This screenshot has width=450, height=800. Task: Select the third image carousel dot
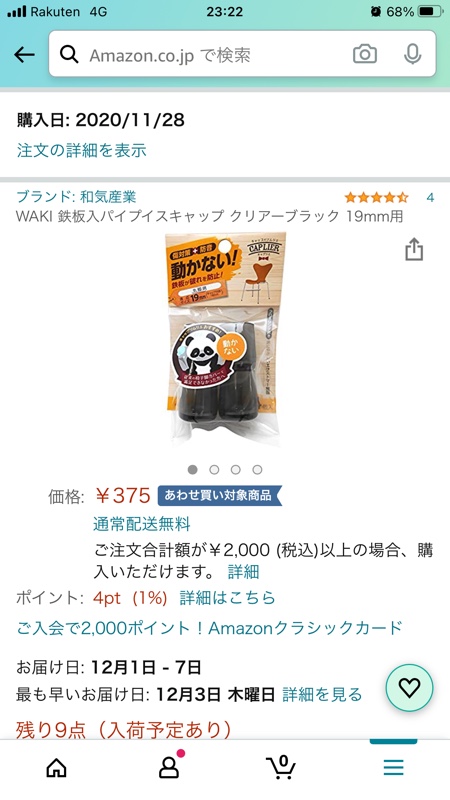tap(236, 469)
